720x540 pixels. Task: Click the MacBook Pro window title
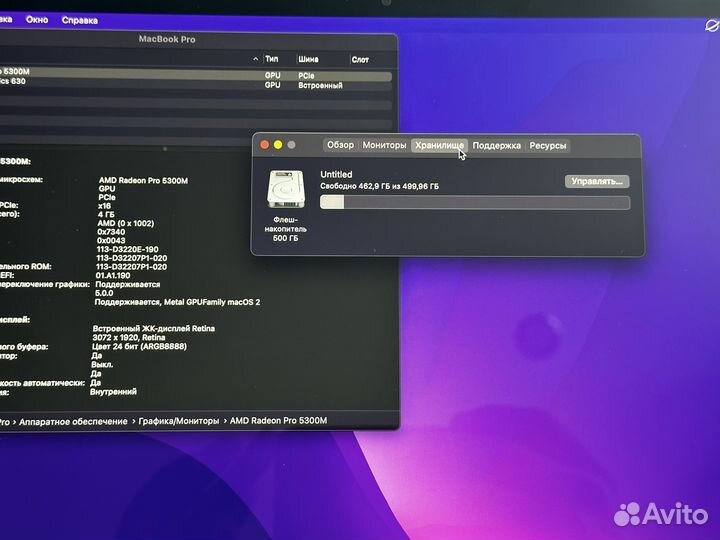167,39
